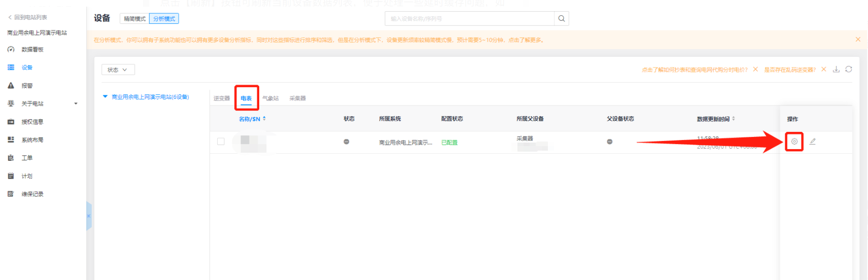Click the device name/serial search input field
The image size is (868, 280).
pos(469,19)
